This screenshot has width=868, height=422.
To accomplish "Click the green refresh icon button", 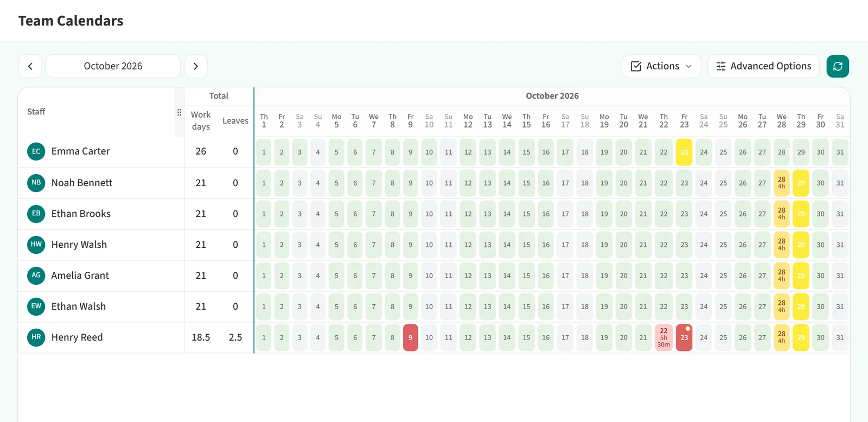I will click(x=838, y=66).
